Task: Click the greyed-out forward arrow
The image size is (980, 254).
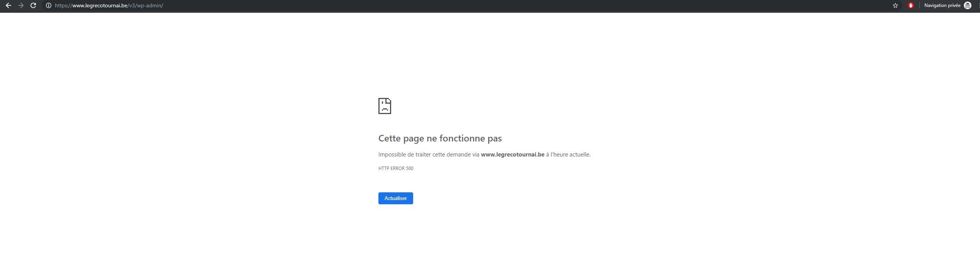Action: (21, 5)
